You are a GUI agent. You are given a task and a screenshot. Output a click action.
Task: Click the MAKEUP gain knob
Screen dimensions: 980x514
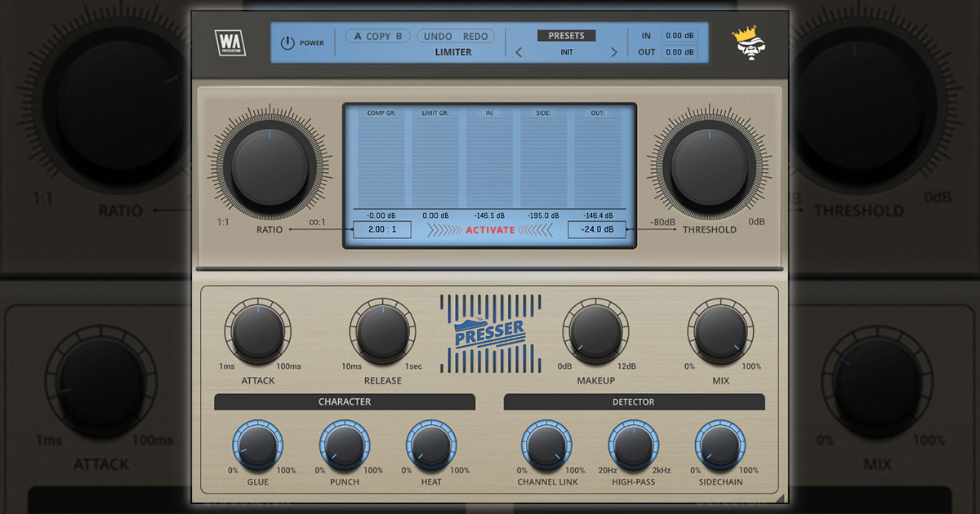pos(595,330)
